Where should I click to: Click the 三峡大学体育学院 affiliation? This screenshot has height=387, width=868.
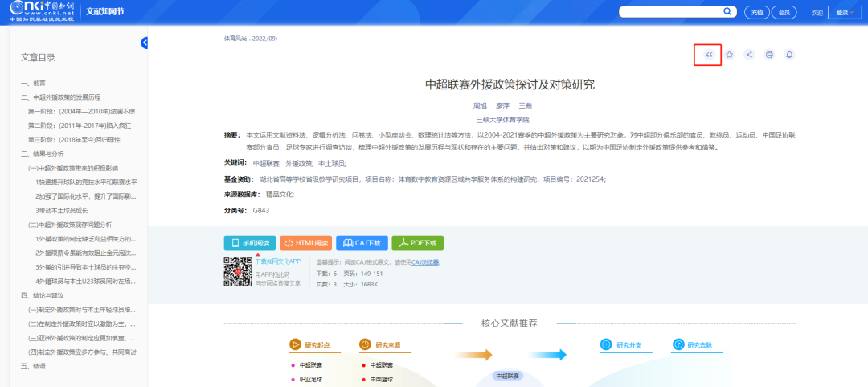(502, 119)
